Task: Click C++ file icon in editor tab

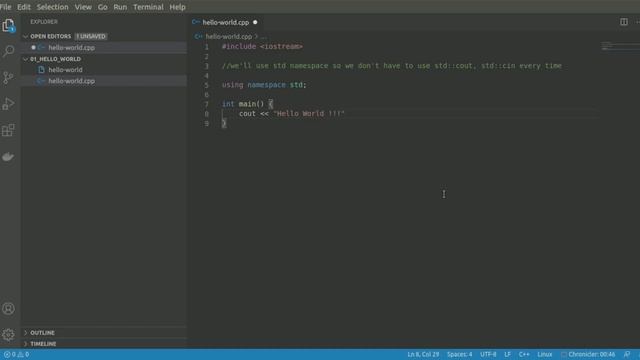Action: tap(196, 22)
